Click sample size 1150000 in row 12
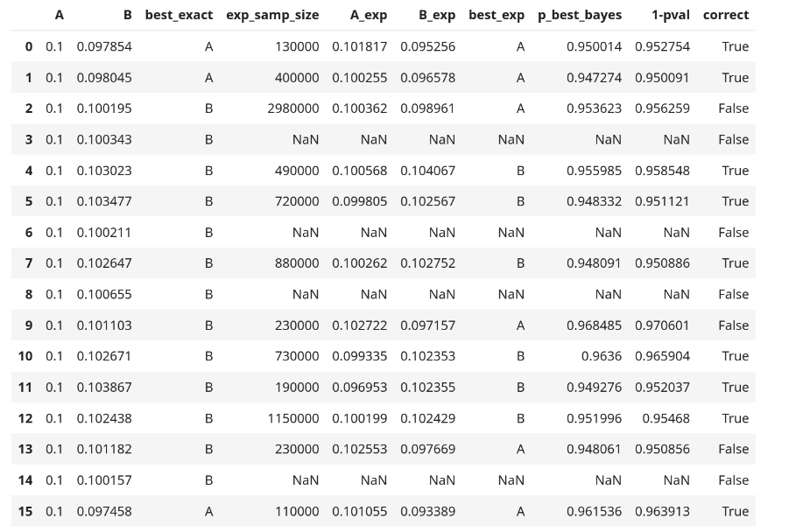Screen dimensions: 810x532 point(292,418)
